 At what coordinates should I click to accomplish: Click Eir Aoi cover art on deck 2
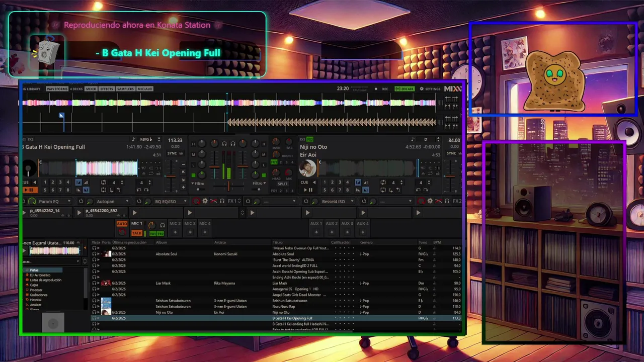[x=307, y=168]
